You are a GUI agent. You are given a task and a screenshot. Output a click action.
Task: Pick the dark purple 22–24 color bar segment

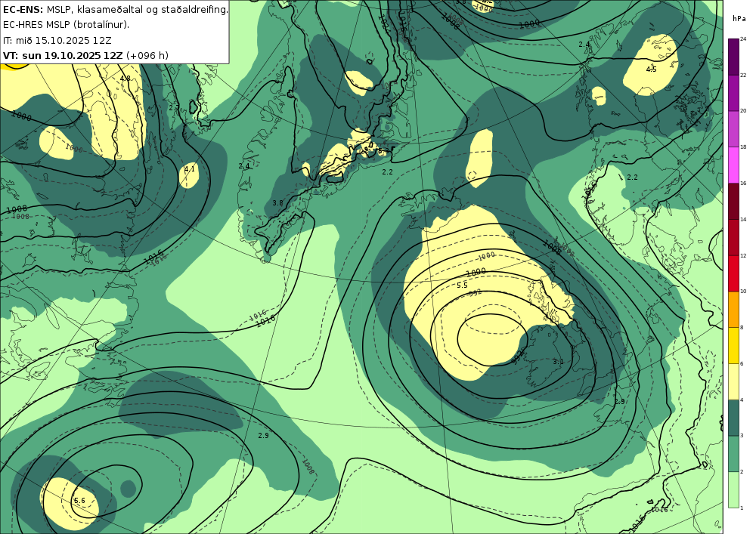click(734, 57)
